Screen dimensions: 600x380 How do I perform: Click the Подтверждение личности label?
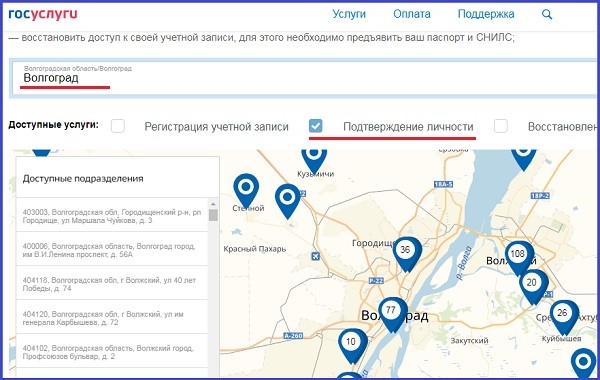[x=408, y=127]
